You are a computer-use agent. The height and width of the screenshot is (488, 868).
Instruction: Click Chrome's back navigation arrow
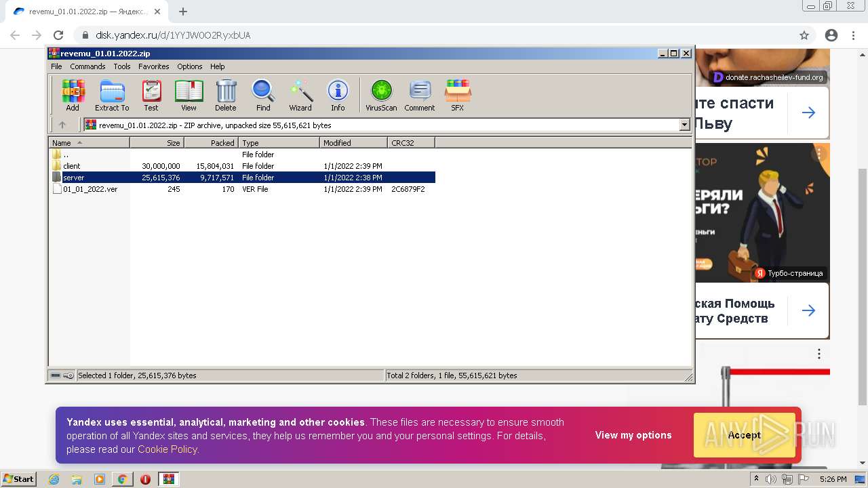[x=15, y=35]
